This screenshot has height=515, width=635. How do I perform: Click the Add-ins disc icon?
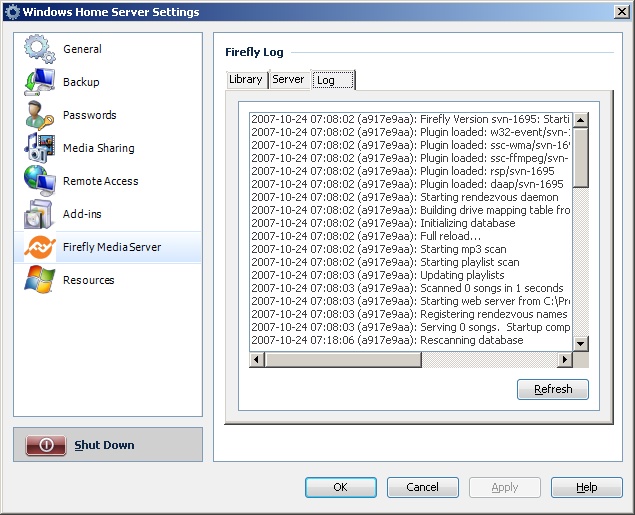click(x=38, y=214)
